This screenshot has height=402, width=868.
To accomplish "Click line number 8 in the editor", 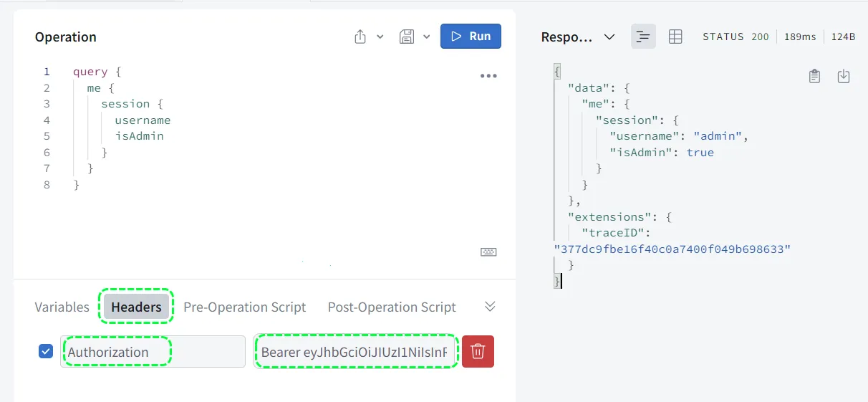I will coord(47,184).
